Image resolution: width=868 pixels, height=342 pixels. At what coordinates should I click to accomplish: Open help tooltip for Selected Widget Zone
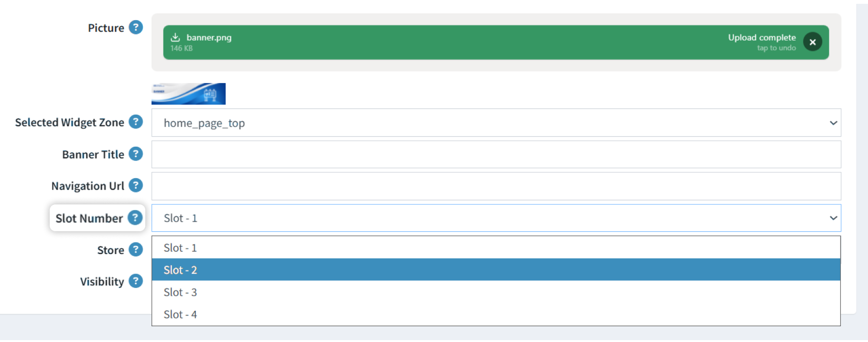(x=136, y=122)
